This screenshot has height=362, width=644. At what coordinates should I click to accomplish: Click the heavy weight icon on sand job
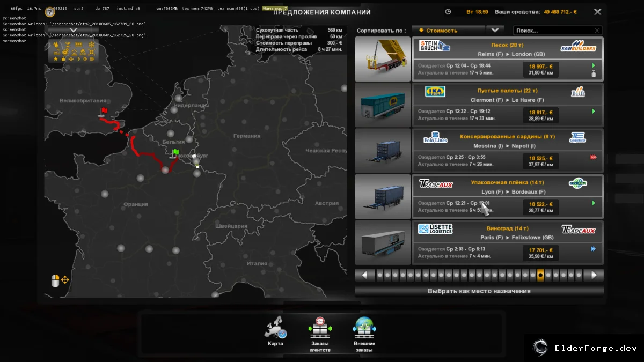point(594,74)
